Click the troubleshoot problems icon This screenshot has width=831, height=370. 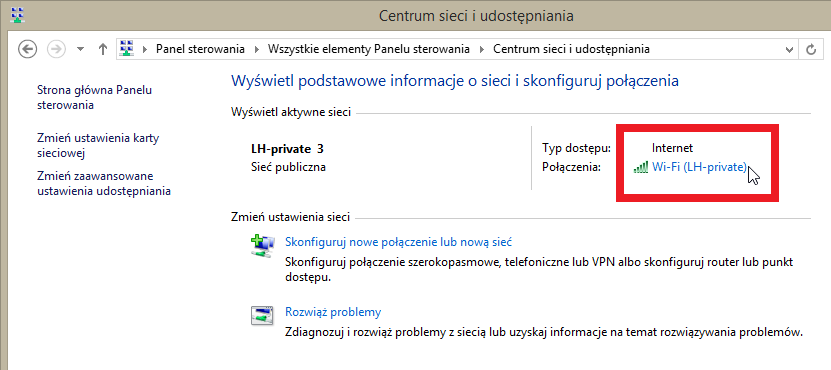(262, 315)
